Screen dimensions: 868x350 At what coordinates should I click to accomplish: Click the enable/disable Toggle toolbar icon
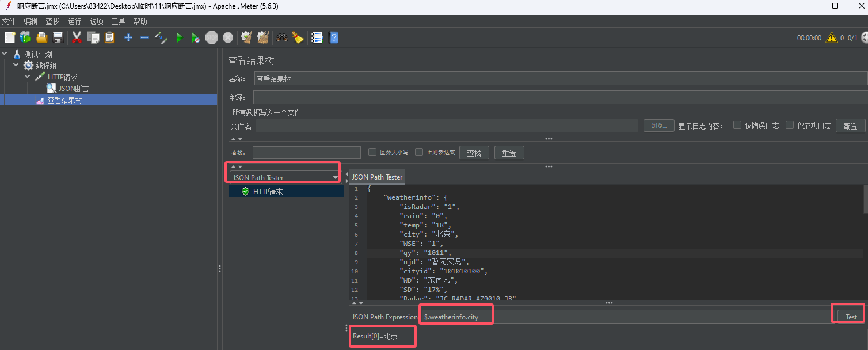point(161,37)
